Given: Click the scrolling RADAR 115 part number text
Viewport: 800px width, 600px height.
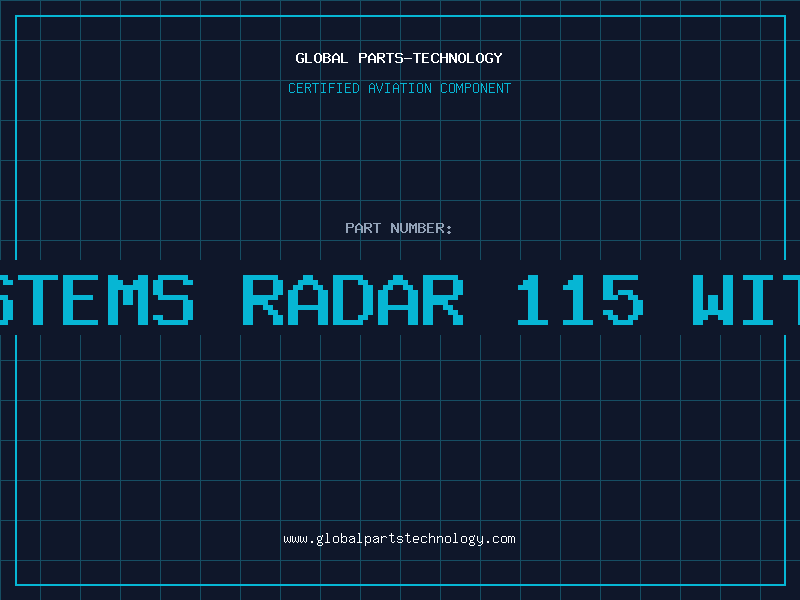Looking at the screenshot, I should click(x=400, y=299).
